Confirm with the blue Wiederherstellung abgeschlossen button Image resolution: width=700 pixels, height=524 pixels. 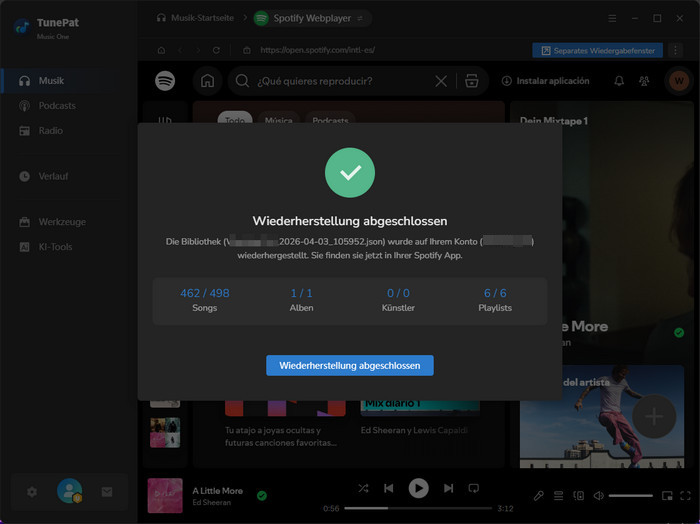[x=350, y=366]
